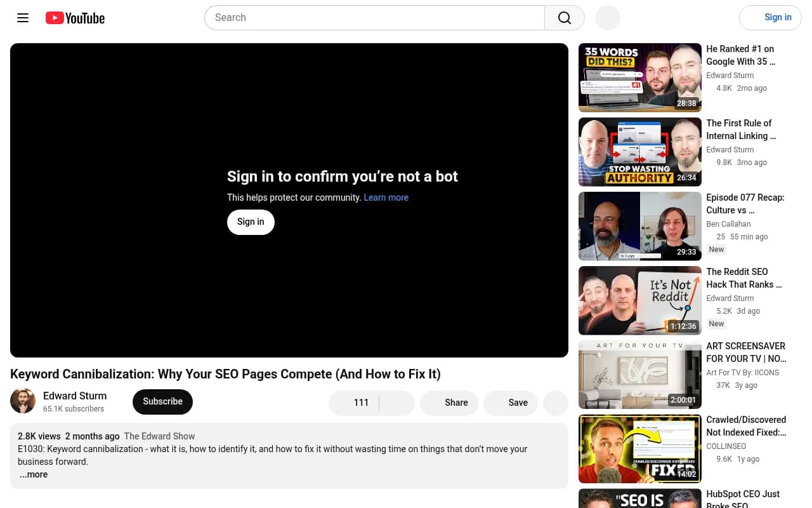812x508 pixels.
Task: Click Ben Callahan channel name
Action: pos(728,224)
